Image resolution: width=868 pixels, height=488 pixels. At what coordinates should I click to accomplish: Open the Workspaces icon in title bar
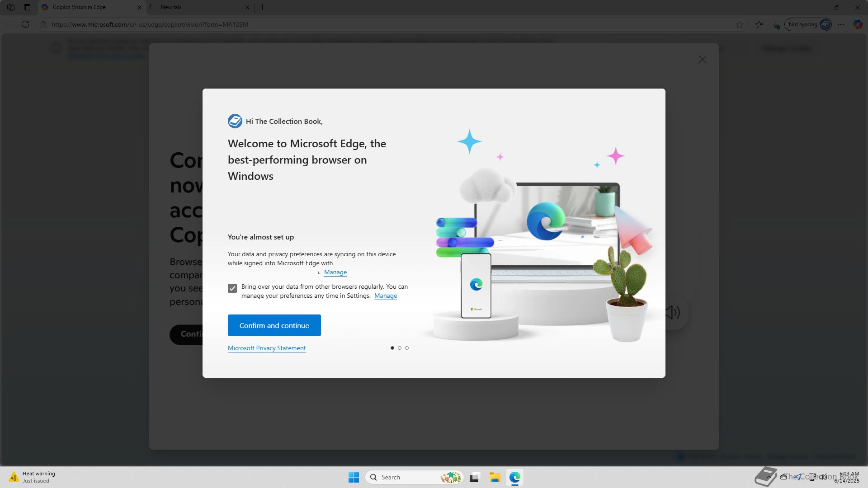pos(11,7)
